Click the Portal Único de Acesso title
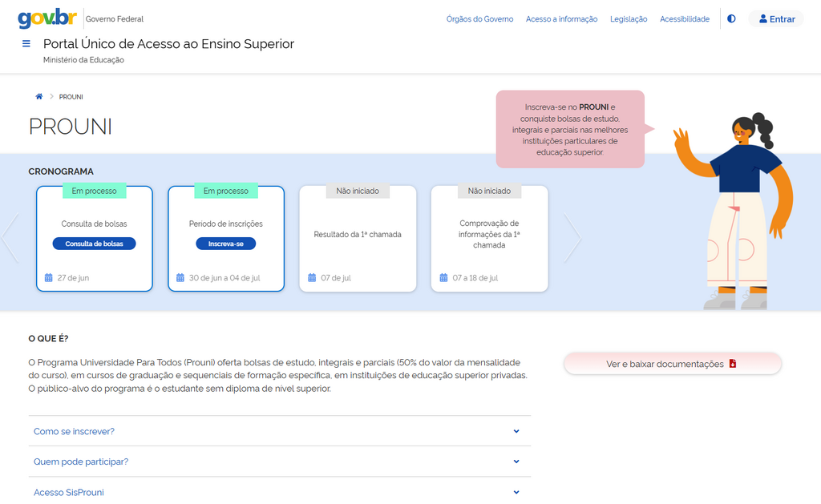The height and width of the screenshot is (504, 821). click(x=168, y=44)
